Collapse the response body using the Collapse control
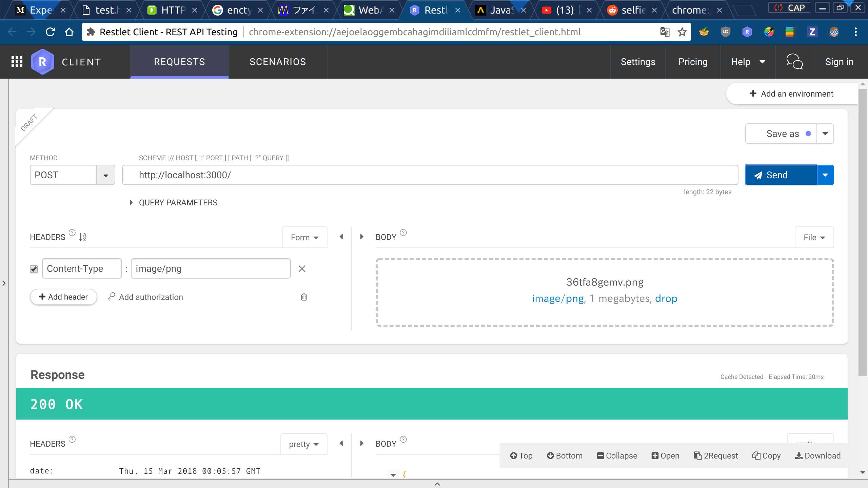The width and height of the screenshot is (868, 488). click(x=617, y=455)
